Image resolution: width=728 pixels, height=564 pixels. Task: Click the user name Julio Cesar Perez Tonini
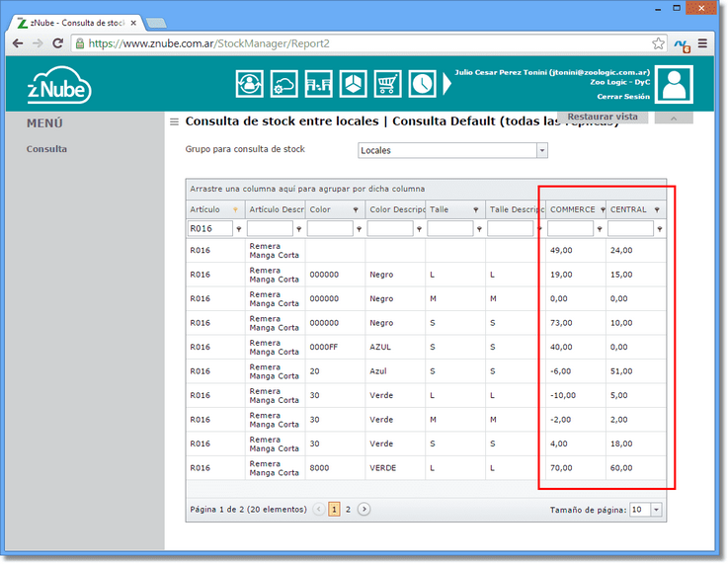pos(501,72)
